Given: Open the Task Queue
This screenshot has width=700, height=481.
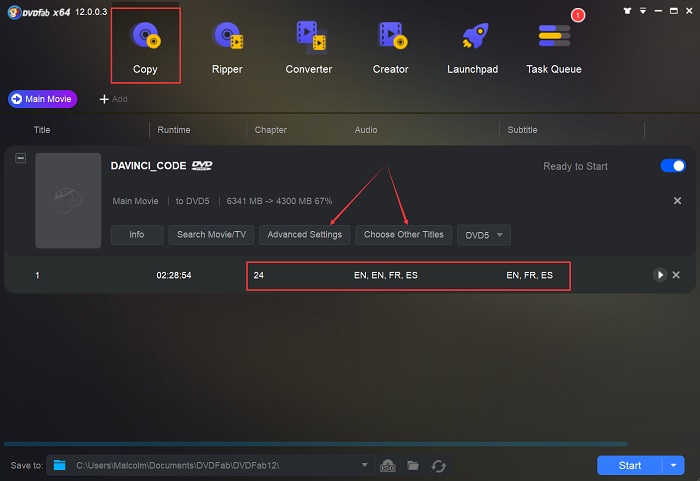Looking at the screenshot, I should point(554,48).
